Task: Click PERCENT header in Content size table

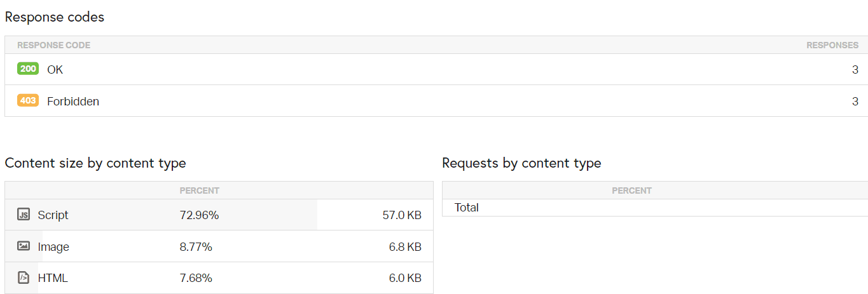Action: pos(199,190)
